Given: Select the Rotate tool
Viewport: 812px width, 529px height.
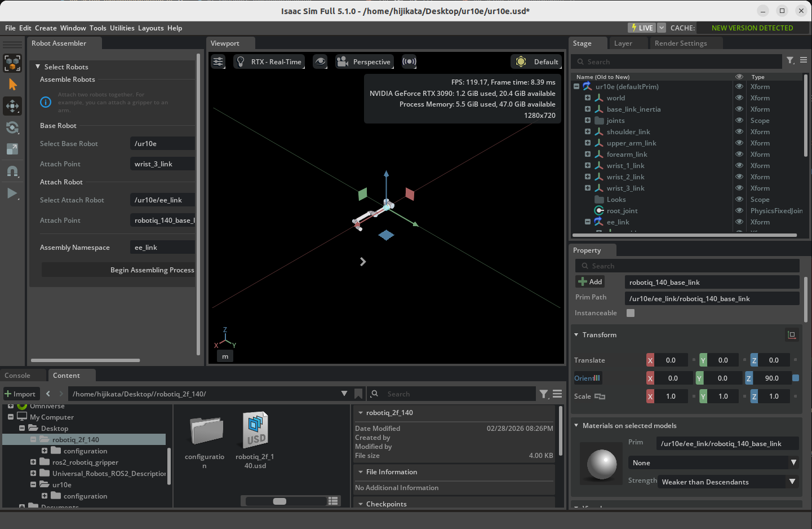Looking at the screenshot, I should 12,127.
